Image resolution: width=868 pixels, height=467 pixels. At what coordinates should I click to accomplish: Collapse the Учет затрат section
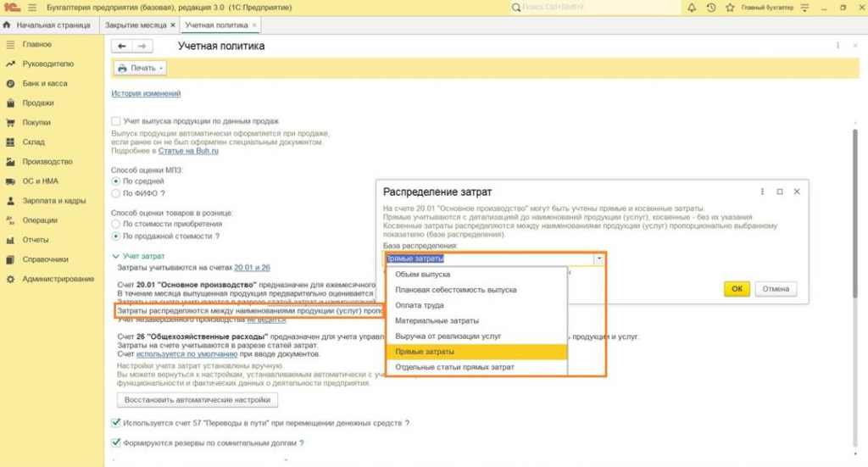click(x=116, y=255)
